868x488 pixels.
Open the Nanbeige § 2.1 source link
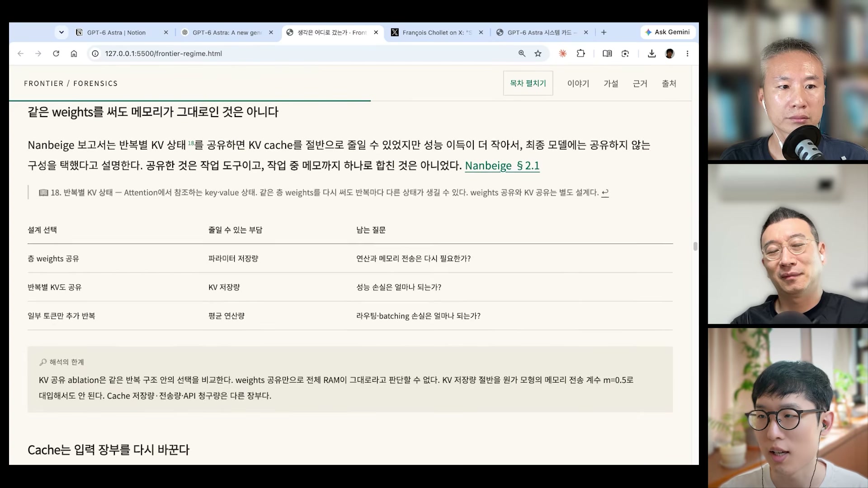coord(502,166)
